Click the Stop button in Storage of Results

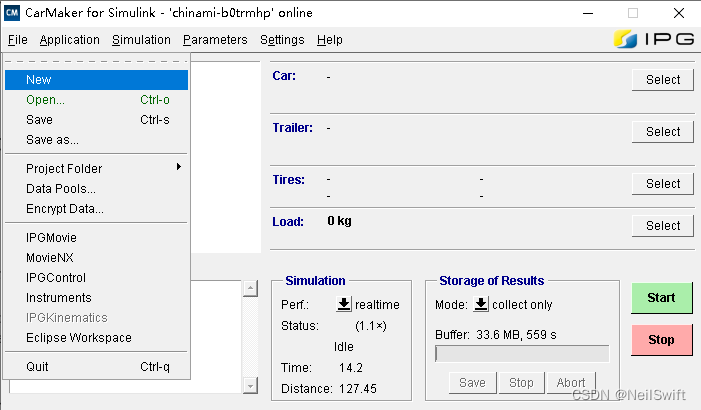(521, 383)
